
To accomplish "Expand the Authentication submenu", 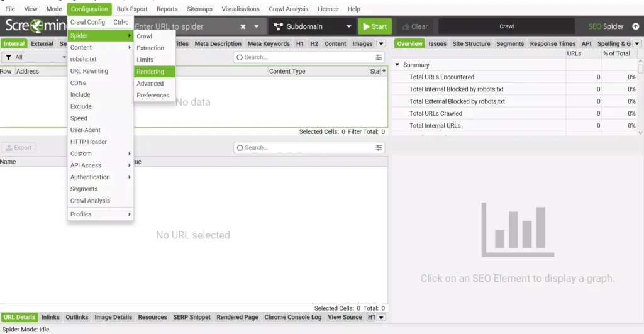I will coord(100,177).
